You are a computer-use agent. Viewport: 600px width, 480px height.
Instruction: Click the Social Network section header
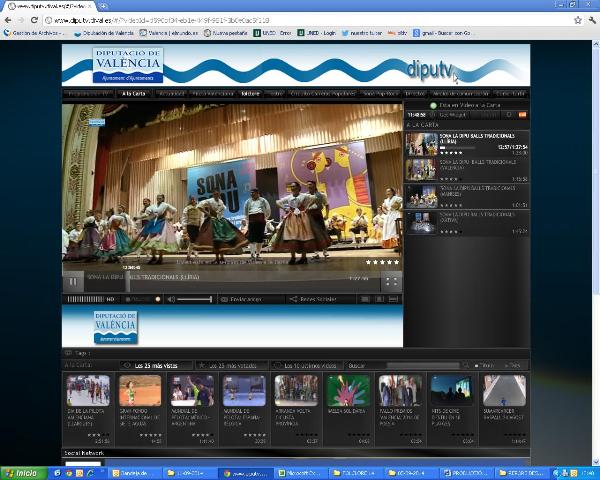(x=84, y=453)
